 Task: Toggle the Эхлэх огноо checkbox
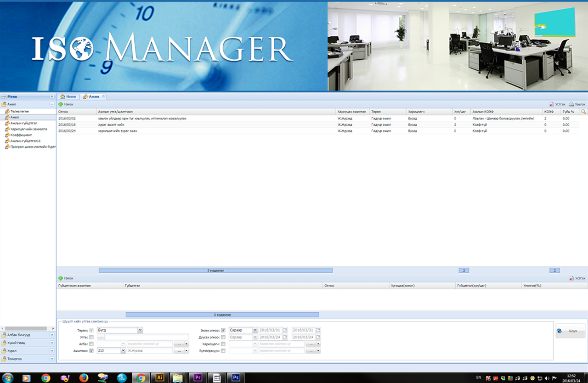[223, 330]
